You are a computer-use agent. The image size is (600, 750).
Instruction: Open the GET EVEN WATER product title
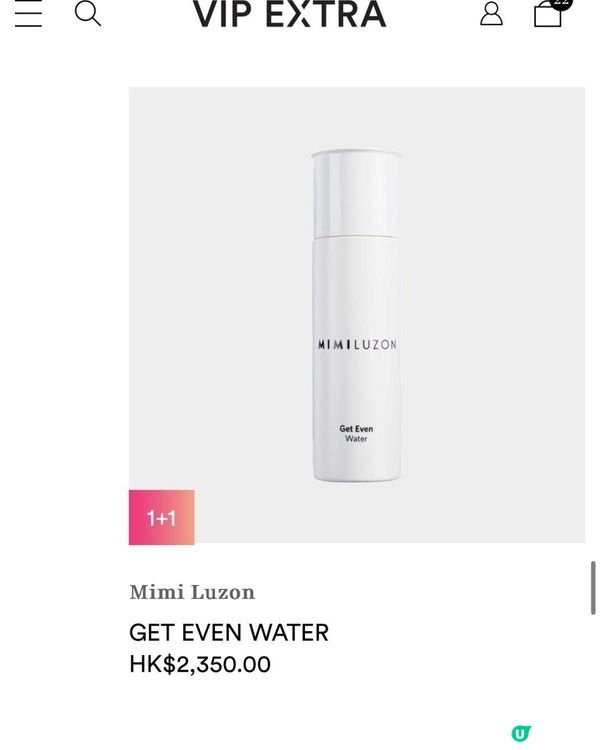tap(229, 632)
